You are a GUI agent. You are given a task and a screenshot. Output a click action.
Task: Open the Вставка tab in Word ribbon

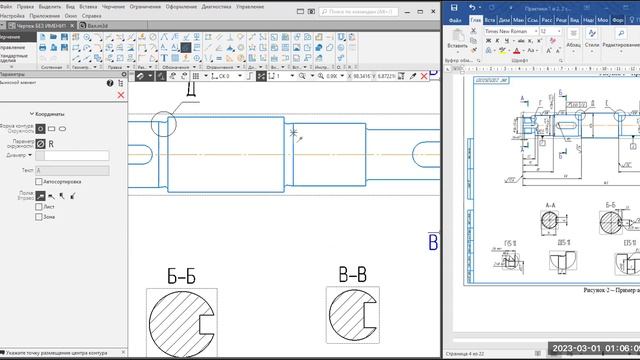pos(490,20)
